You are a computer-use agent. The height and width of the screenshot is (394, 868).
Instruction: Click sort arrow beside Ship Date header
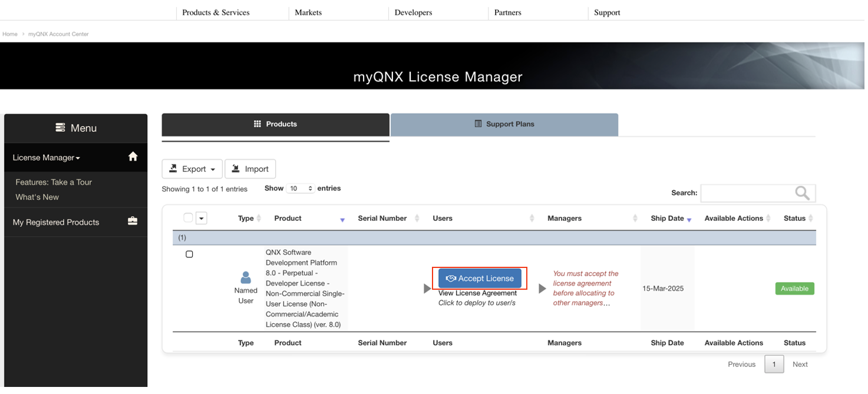689,220
